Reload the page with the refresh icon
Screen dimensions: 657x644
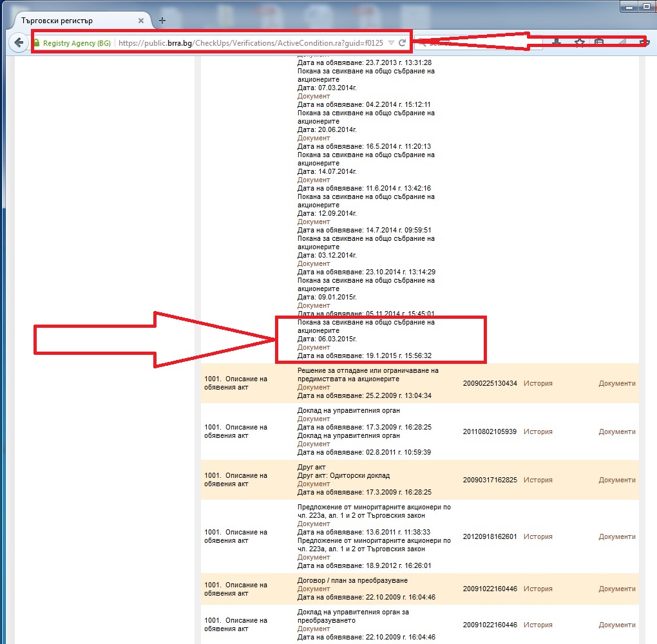coord(402,43)
